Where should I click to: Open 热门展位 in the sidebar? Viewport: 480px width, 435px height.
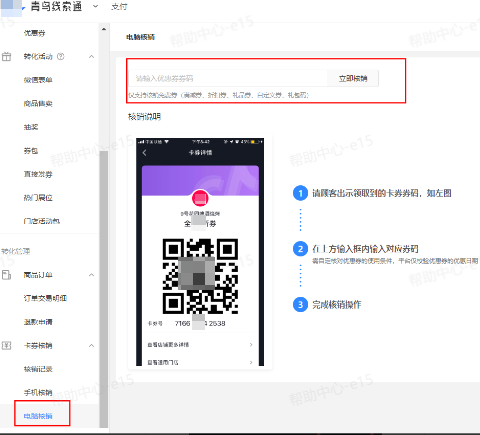tap(38, 198)
